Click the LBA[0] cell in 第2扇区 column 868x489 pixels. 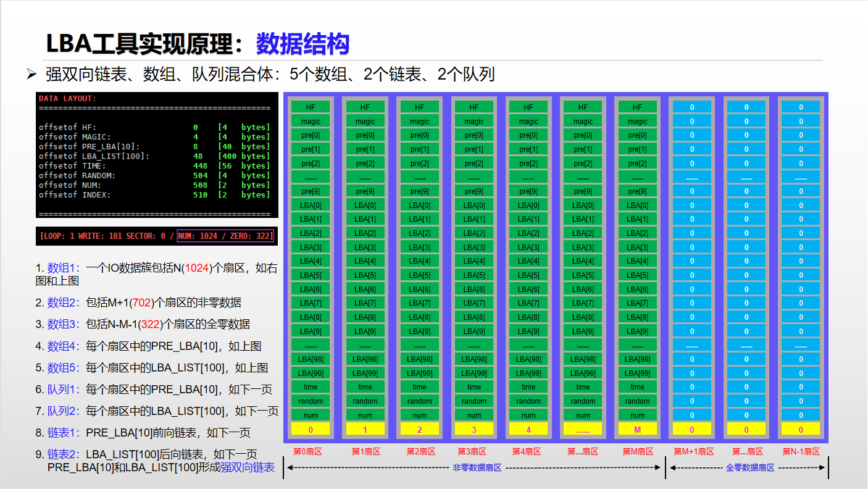419,205
